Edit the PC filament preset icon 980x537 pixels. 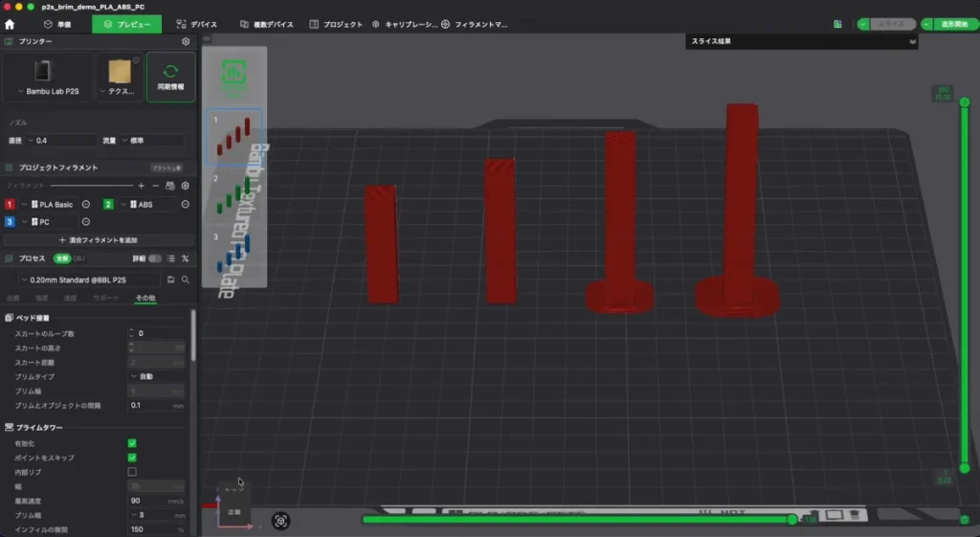[85, 222]
